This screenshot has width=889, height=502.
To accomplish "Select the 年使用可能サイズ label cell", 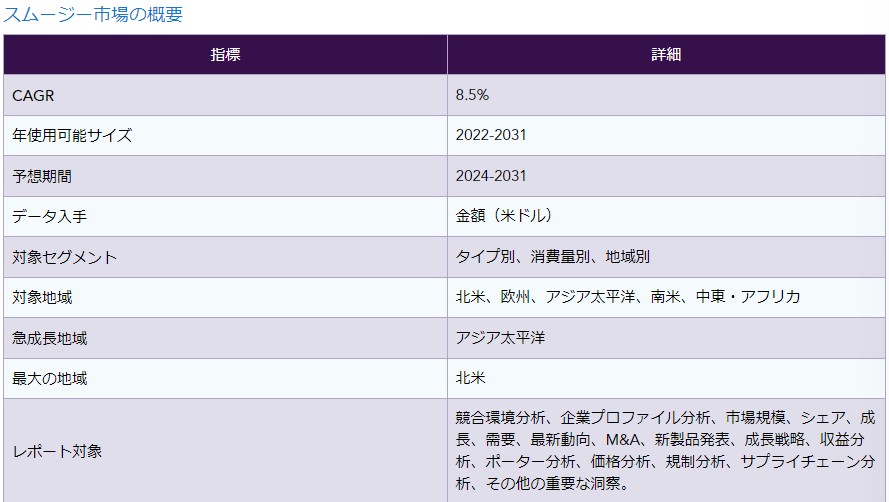I will pyautogui.click(x=72, y=135).
